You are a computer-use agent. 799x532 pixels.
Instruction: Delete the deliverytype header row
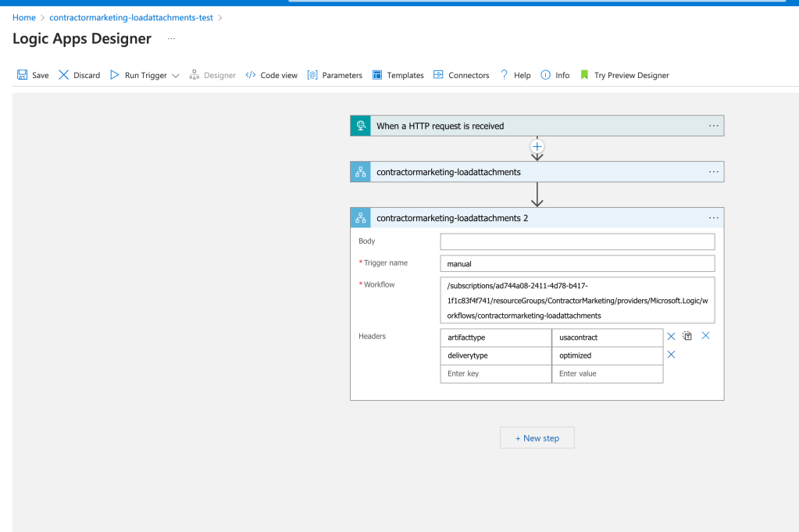click(x=671, y=355)
